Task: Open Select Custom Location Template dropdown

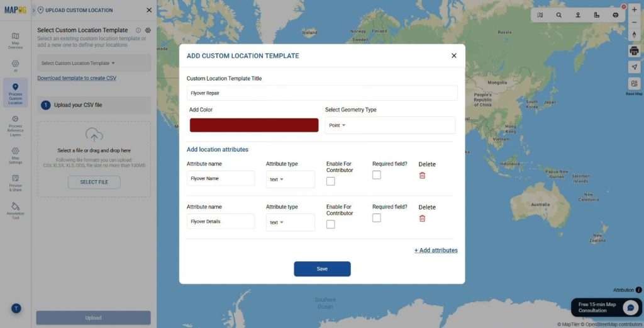Action: [94, 63]
